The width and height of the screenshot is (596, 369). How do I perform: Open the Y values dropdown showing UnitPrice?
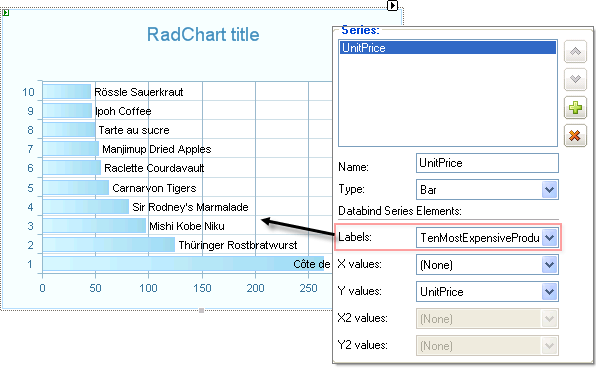pyautogui.click(x=487, y=291)
